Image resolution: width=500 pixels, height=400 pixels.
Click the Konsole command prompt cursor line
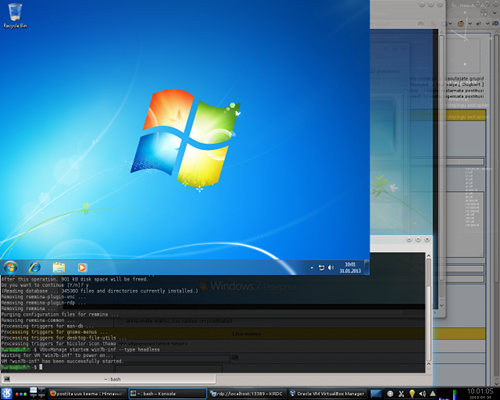[41, 367]
